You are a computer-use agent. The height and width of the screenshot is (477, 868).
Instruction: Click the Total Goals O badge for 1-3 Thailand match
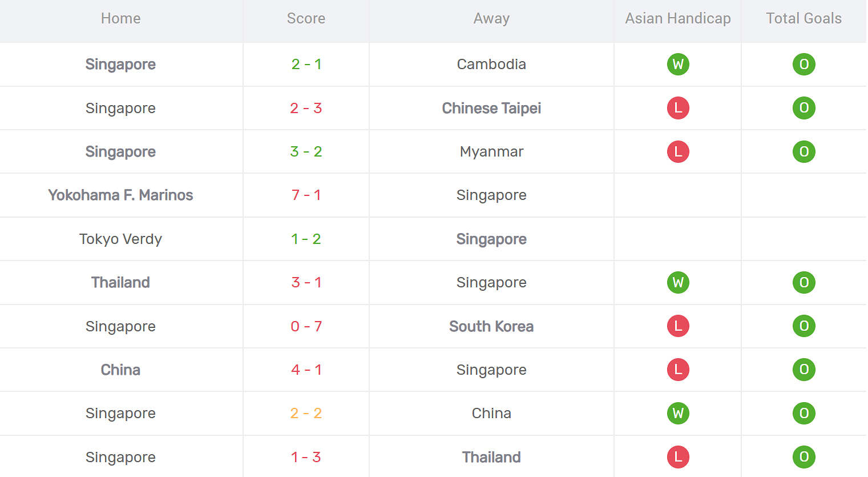[x=804, y=457]
